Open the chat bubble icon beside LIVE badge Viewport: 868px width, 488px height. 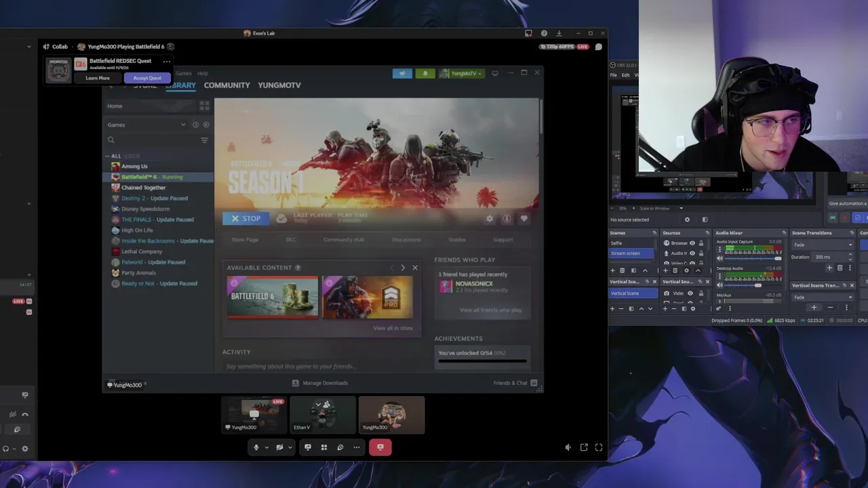(599, 47)
